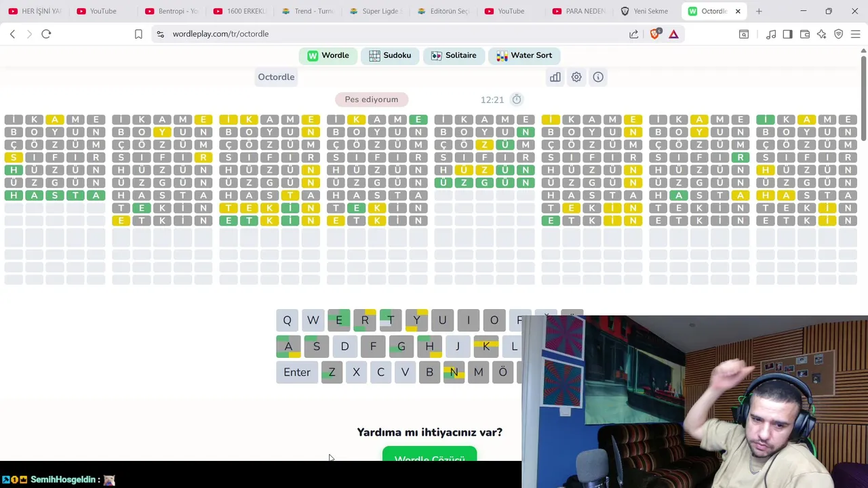The height and width of the screenshot is (488, 868).
Task: Open the Octordle statistics chart icon
Action: pyautogui.click(x=555, y=77)
